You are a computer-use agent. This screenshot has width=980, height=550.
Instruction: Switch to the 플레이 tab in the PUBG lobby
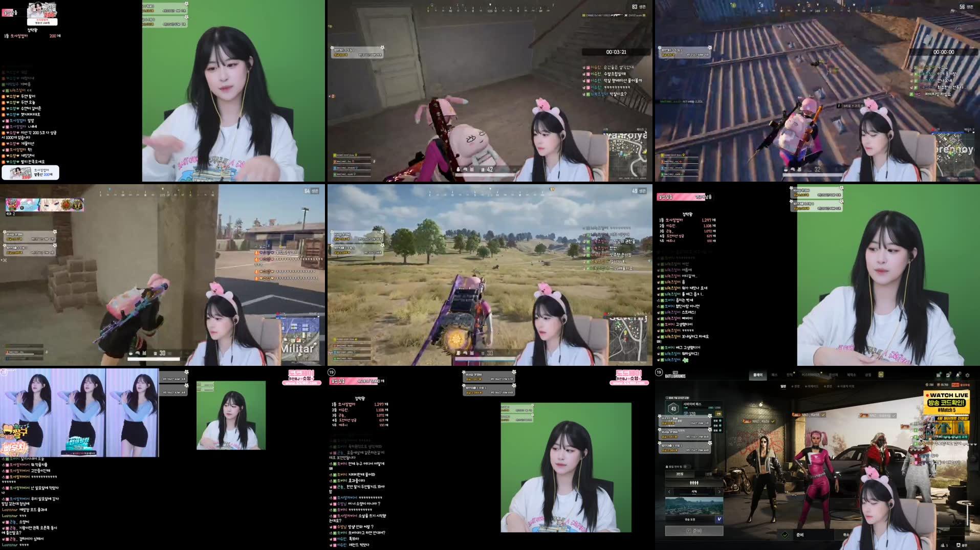pyautogui.click(x=758, y=375)
